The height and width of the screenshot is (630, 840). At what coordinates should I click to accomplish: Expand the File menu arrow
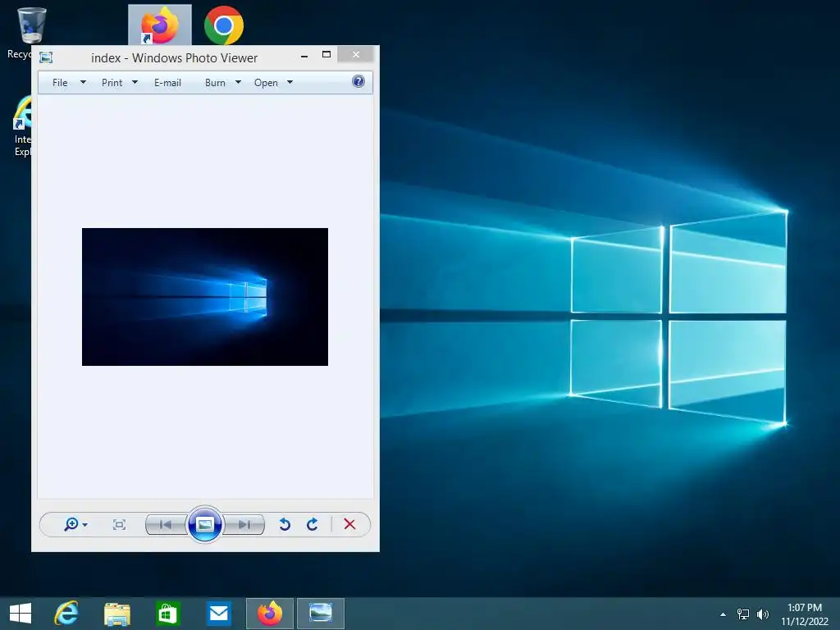pyautogui.click(x=83, y=82)
